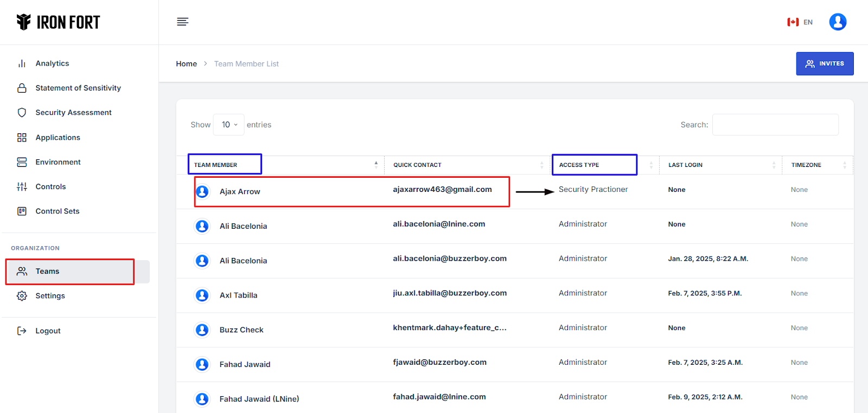
Task: Select Teams in the sidebar
Action: pyautogui.click(x=47, y=271)
